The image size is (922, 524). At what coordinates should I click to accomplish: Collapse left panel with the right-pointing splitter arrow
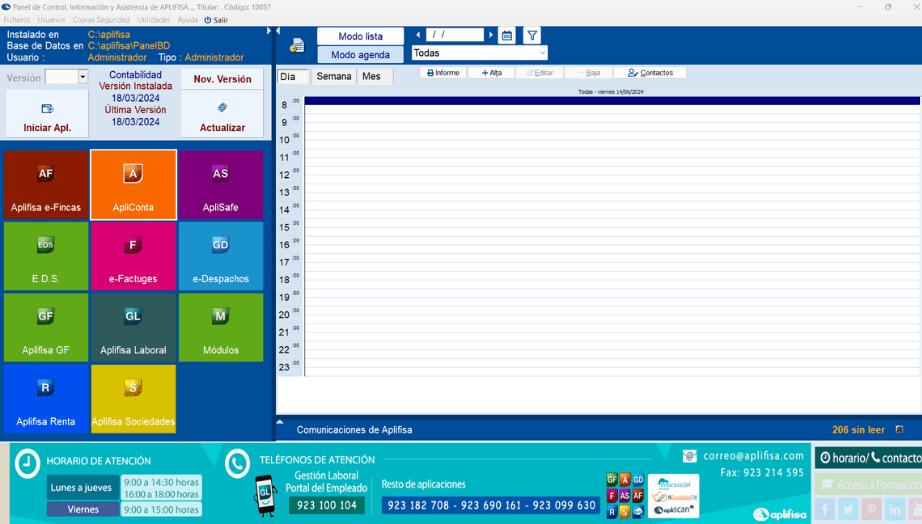click(269, 31)
